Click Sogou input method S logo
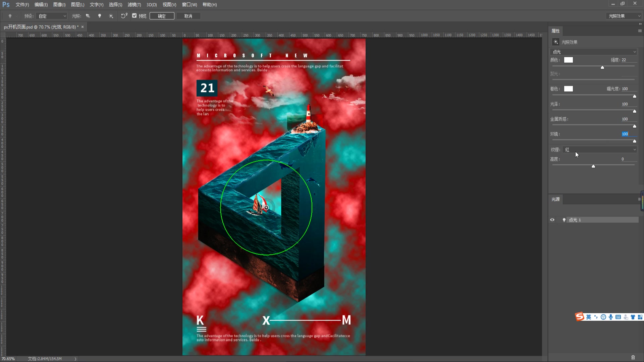This screenshot has width=644, height=362. pos(580,317)
